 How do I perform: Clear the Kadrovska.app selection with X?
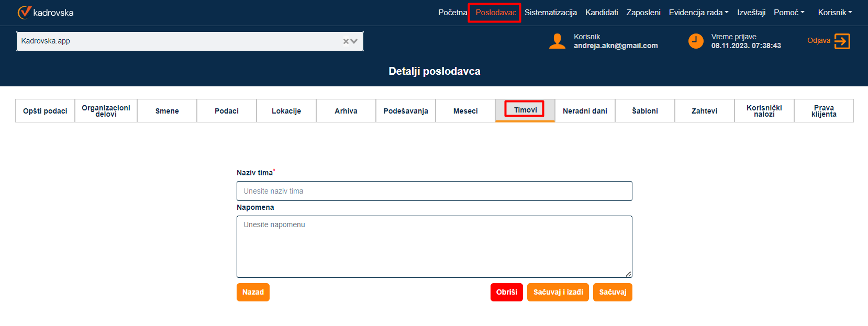346,41
